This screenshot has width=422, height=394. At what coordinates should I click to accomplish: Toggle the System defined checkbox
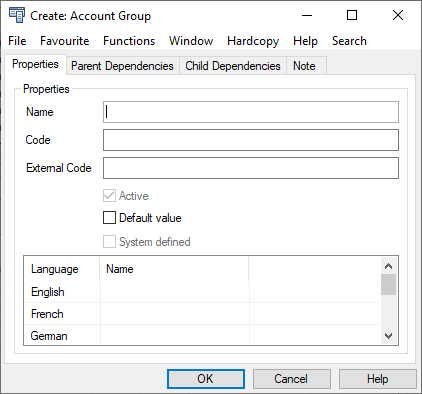point(109,242)
